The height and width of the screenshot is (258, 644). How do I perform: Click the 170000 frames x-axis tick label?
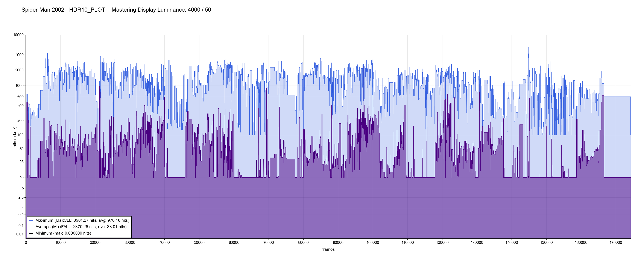pos(615,243)
